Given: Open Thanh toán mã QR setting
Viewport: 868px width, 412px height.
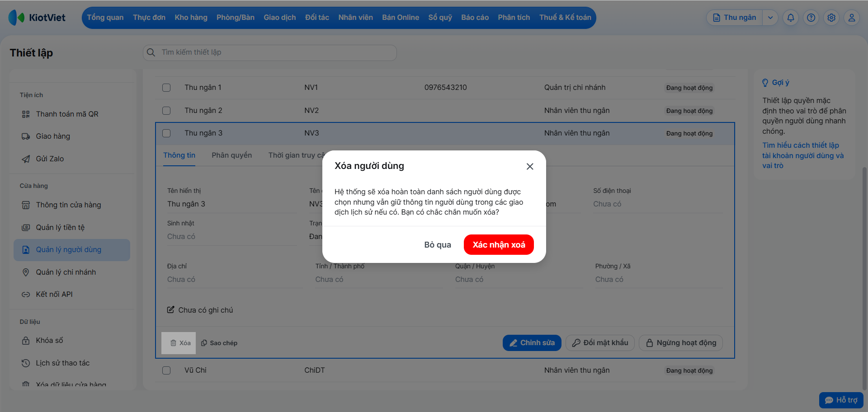Looking at the screenshot, I should coord(67,114).
